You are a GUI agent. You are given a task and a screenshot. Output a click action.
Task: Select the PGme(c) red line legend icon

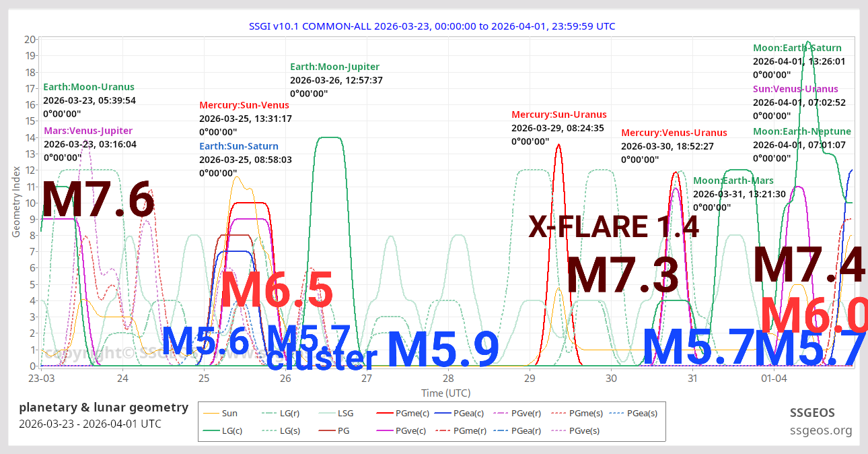[384, 413]
